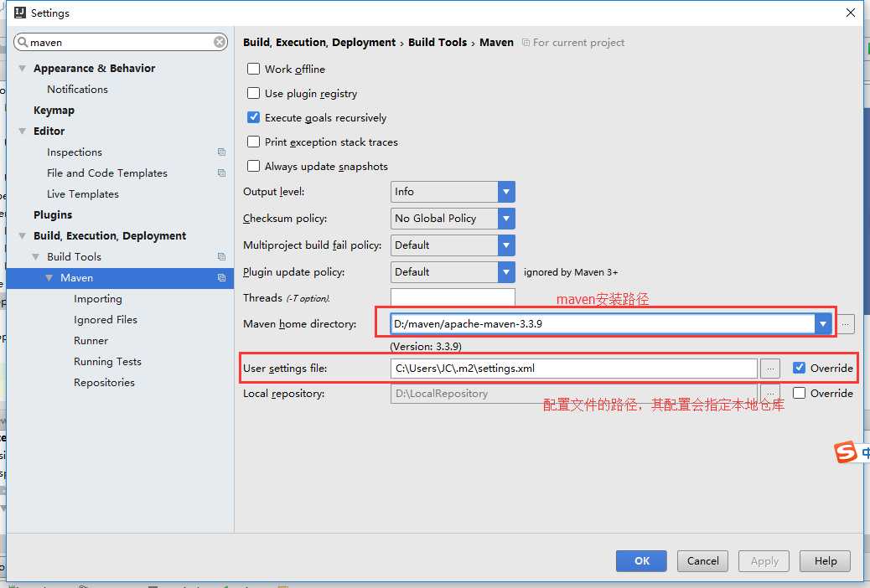Click 'For current project' label
This screenshot has width=870, height=588.
(x=578, y=43)
